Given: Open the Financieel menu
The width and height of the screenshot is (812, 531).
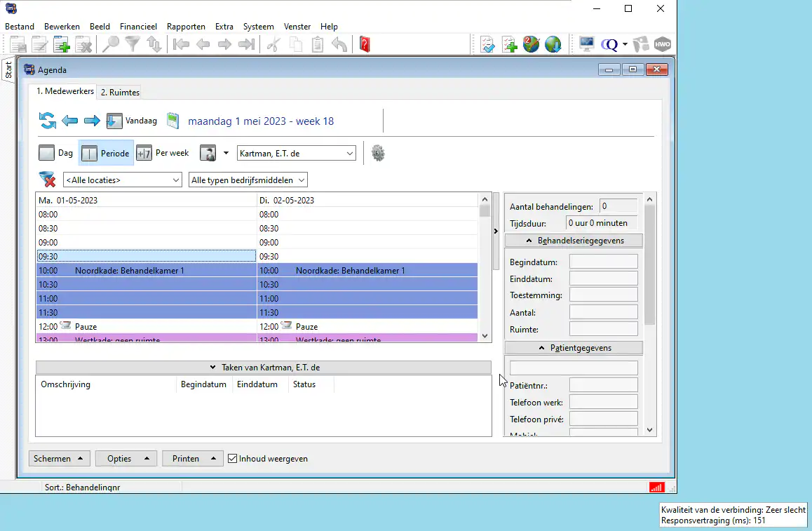Looking at the screenshot, I should click(138, 27).
